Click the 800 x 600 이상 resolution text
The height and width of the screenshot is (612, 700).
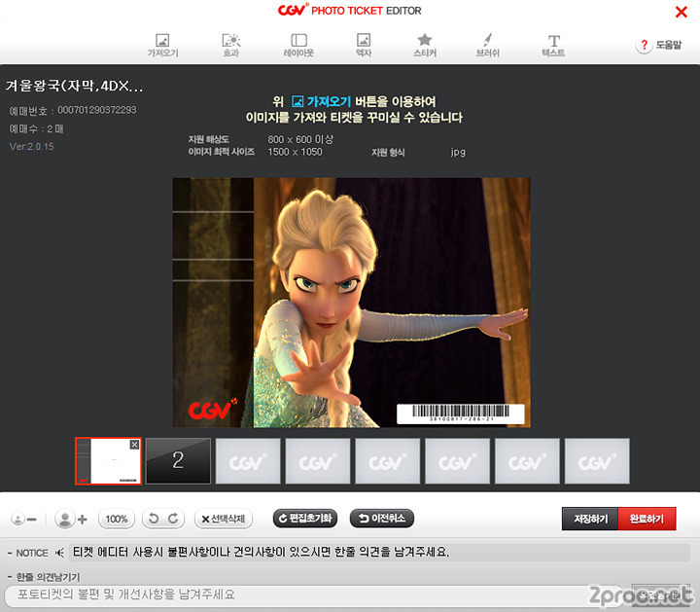[x=300, y=139]
